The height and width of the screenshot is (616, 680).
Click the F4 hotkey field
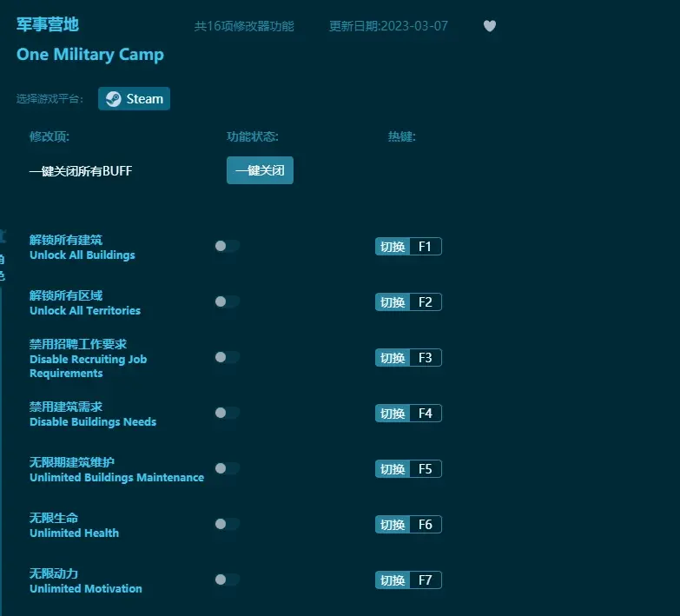(x=426, y=413)
